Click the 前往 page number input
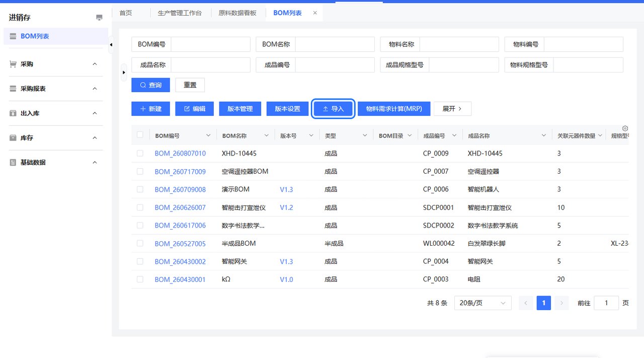 [606, 303]
